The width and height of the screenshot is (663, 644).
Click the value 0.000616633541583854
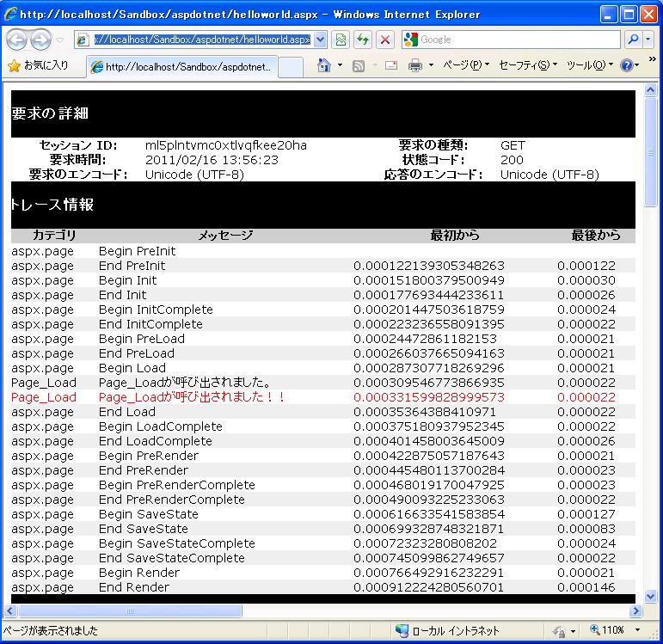click(x=429, y=514)
